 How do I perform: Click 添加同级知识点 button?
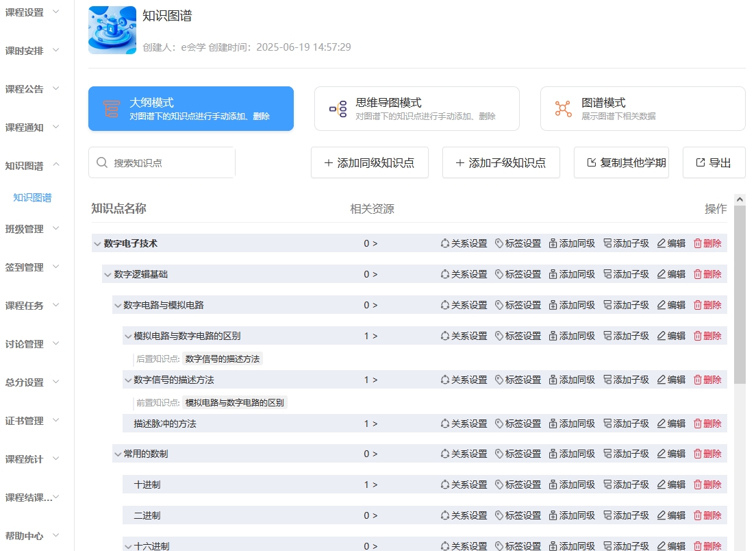click(369, 162)
